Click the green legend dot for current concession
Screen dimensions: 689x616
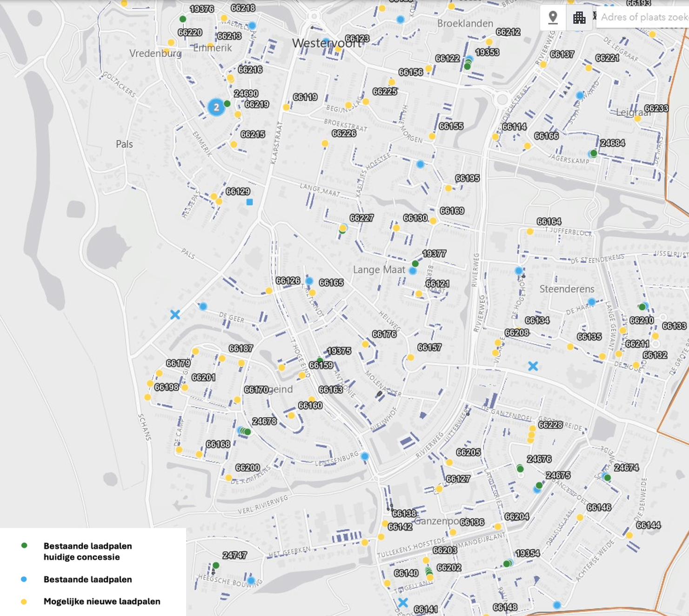[24, 546]
